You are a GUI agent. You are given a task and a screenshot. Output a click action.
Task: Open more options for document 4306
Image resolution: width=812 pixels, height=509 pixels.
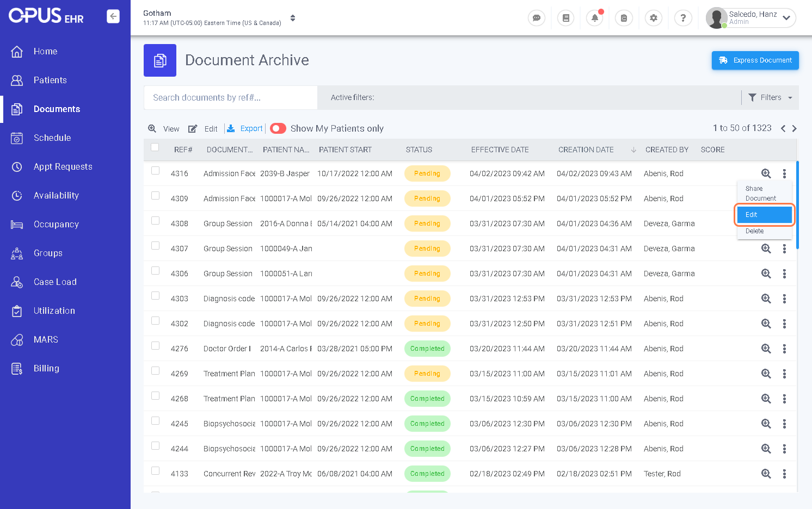pyautogui.click(x=784, y=274)
